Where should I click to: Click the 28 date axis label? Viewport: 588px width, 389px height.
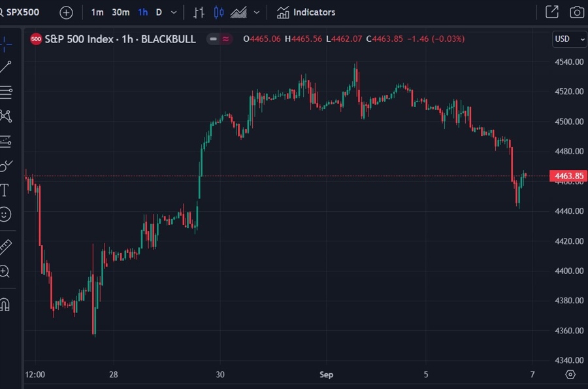(114, 375)
